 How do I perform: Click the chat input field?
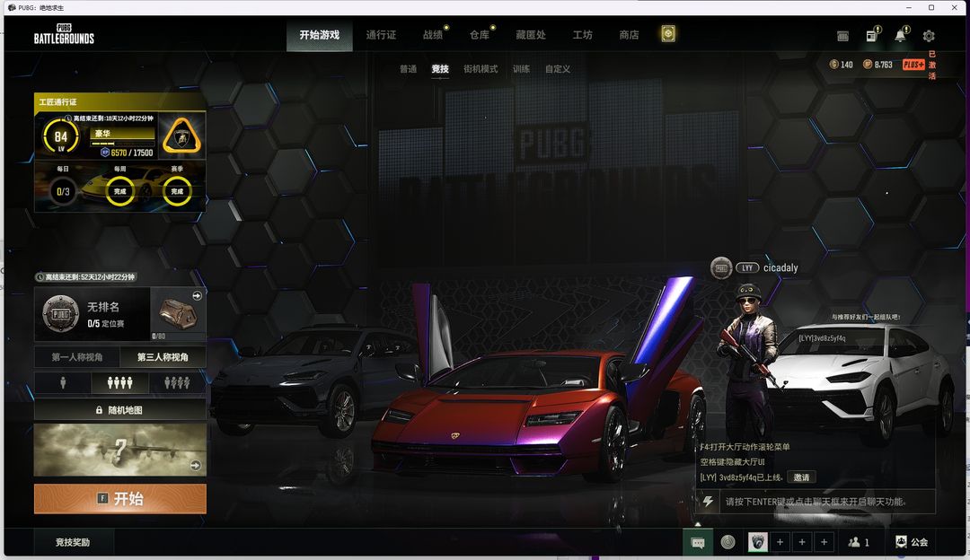[x=826, y=502]
